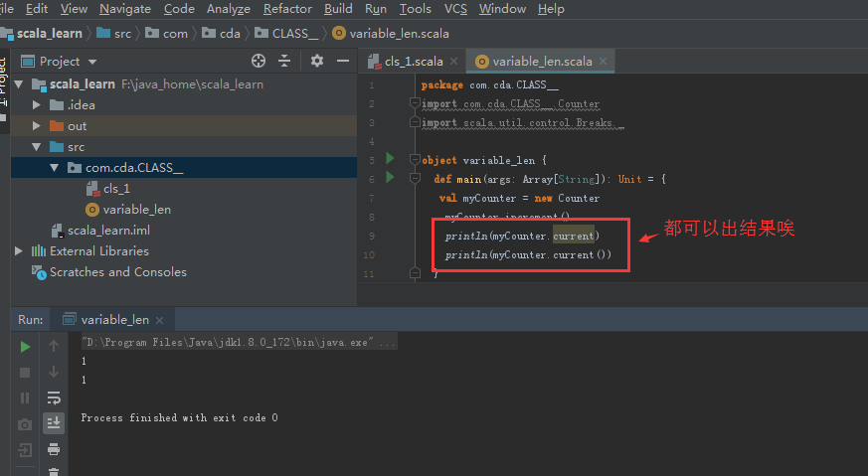Expand the out folder
Screen dimensions: 868x476
pos(37,126)
